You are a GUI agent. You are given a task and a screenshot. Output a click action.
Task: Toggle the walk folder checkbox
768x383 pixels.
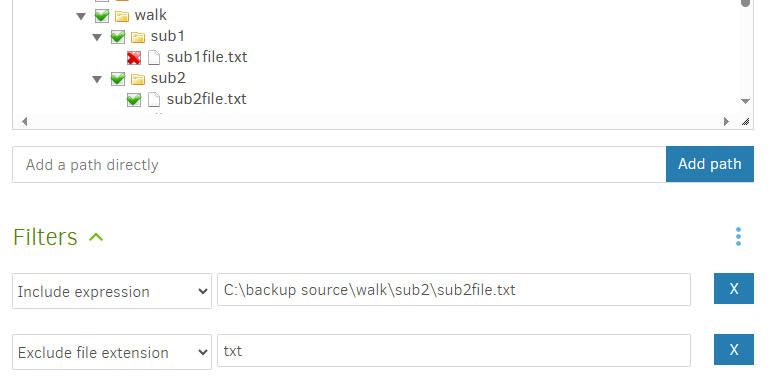click(101, 16)
